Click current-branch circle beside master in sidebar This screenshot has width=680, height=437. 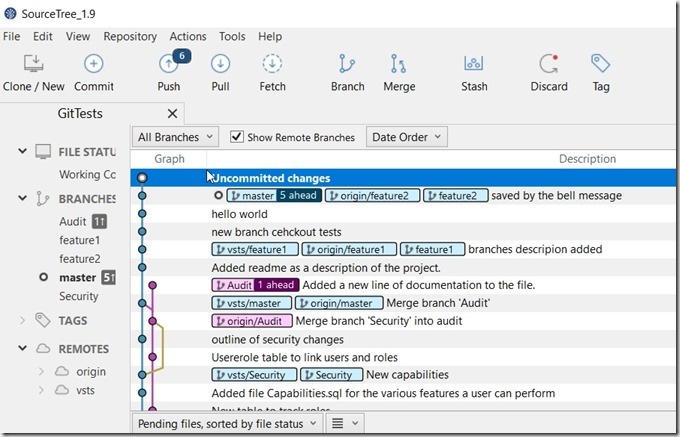(x=43, y=277)
